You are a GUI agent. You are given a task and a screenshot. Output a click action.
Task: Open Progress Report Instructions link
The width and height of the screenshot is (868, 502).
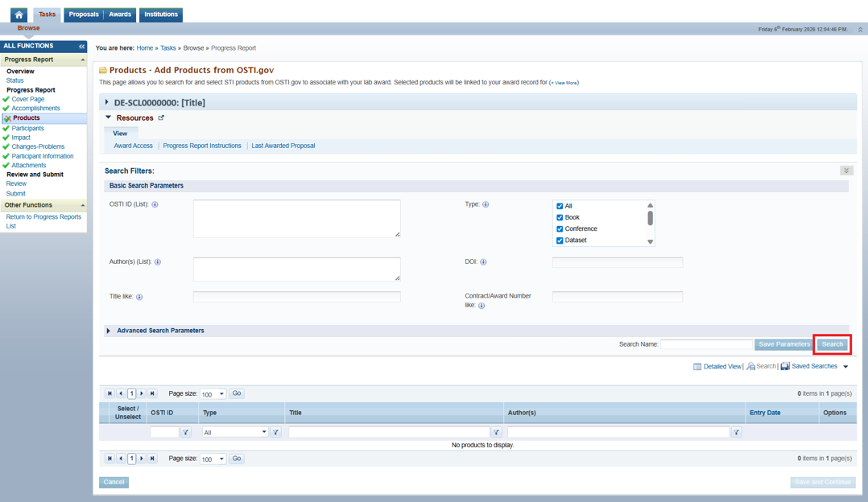click(x=202, y=146)
